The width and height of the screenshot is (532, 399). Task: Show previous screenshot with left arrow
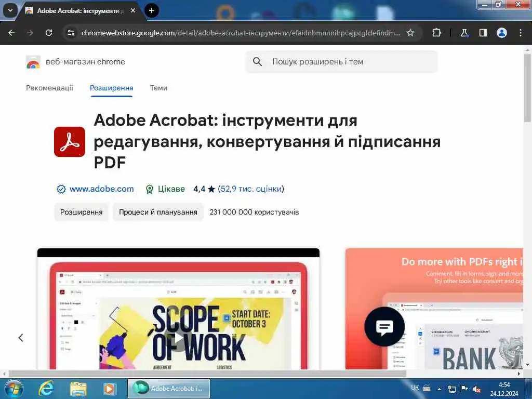coord(21,338)
